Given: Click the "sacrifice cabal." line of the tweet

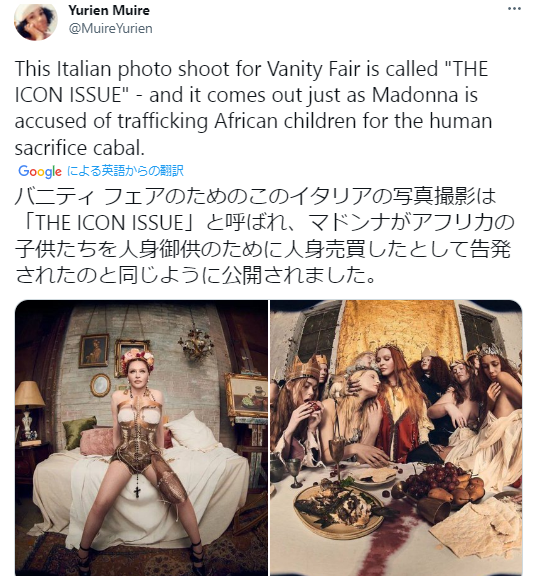Looking at the screenshot, I should pyautogui.click(x=80, y=148).
